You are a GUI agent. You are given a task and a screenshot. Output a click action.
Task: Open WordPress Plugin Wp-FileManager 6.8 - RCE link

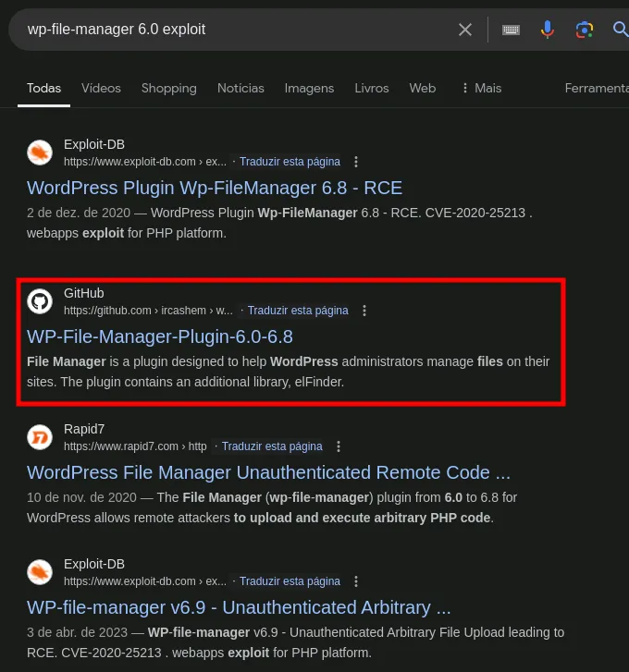pos(215,188)
